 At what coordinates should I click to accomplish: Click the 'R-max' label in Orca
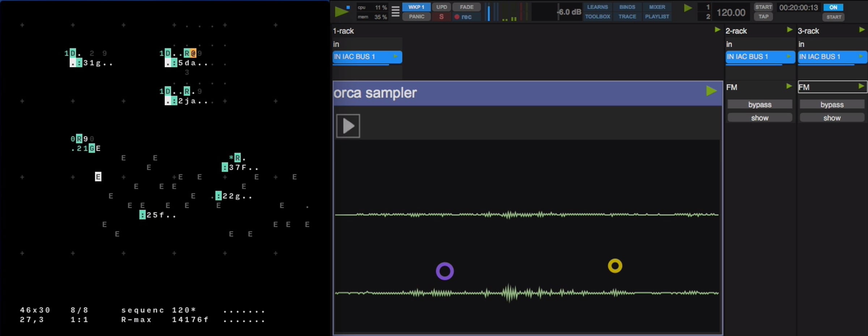pyautogui.click(x=136, y=320)
